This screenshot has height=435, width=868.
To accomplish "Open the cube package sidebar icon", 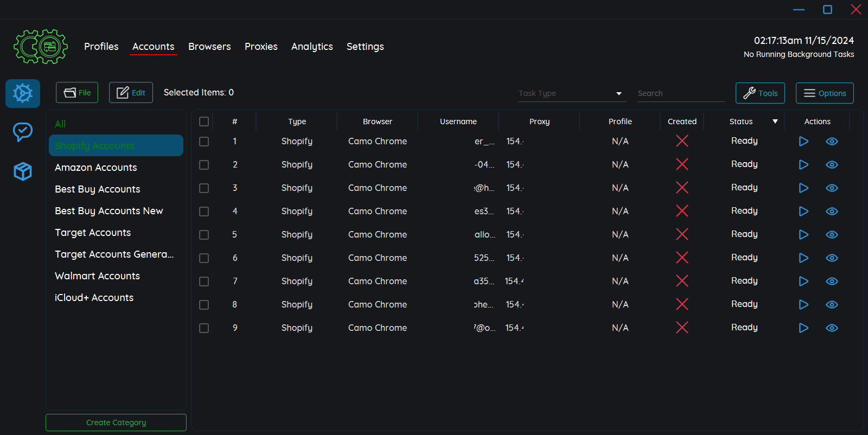I will pyautogui.click(x=23, y=171).
